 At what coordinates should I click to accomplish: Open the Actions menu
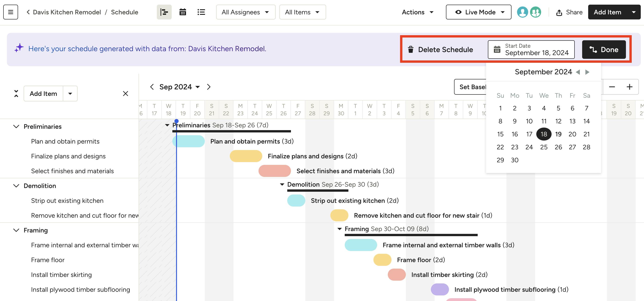tap(417, 12)
